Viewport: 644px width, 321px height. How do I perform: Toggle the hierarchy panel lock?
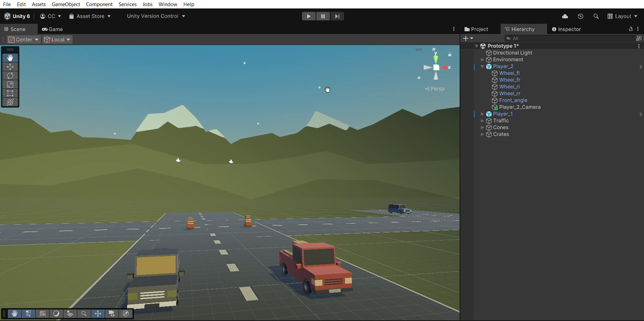pos(630,29)
